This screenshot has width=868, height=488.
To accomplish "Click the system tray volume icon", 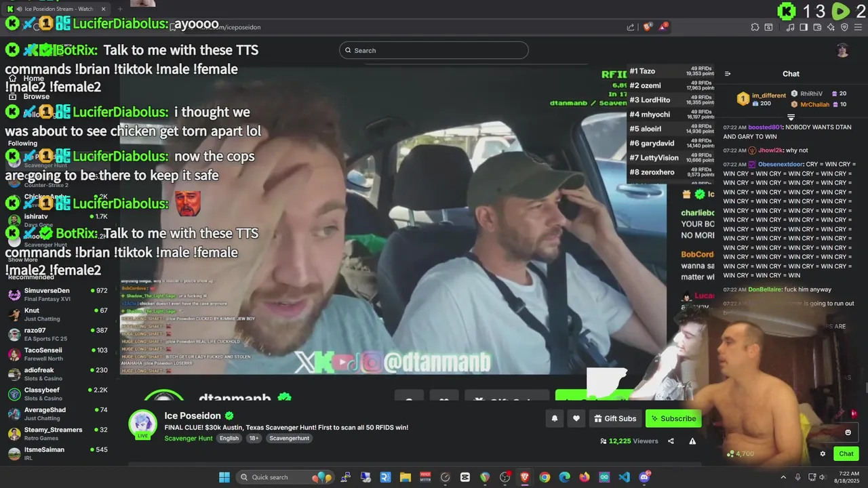I will (824, 477).
